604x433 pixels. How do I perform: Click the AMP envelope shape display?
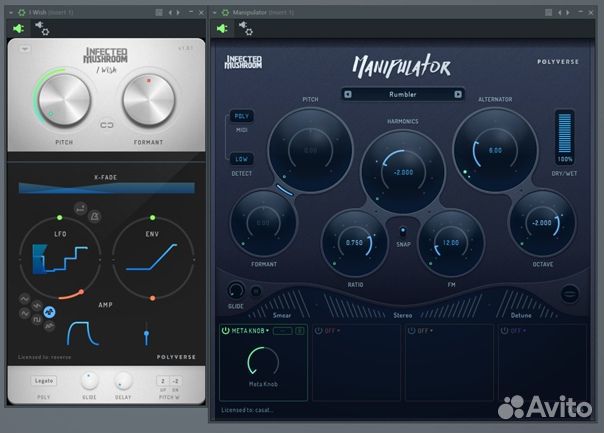pos(82,333)
